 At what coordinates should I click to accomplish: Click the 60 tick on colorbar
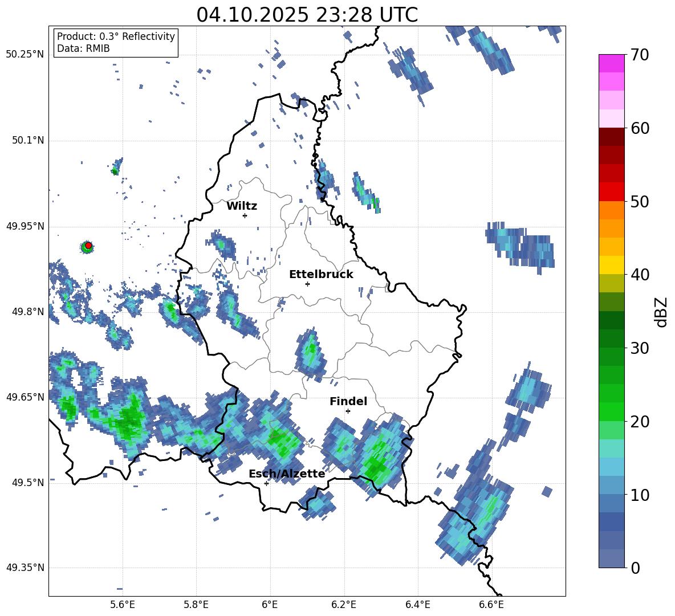tap(640, 128)
